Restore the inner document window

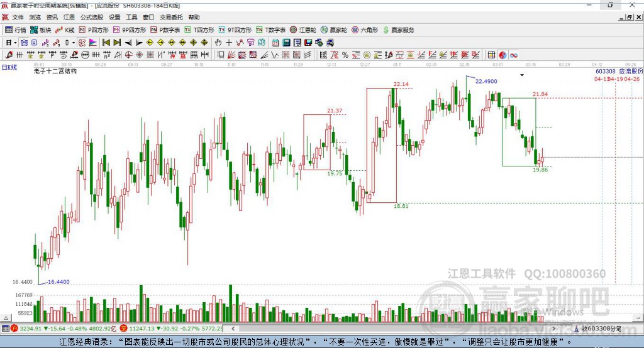[x=630, y=17]
